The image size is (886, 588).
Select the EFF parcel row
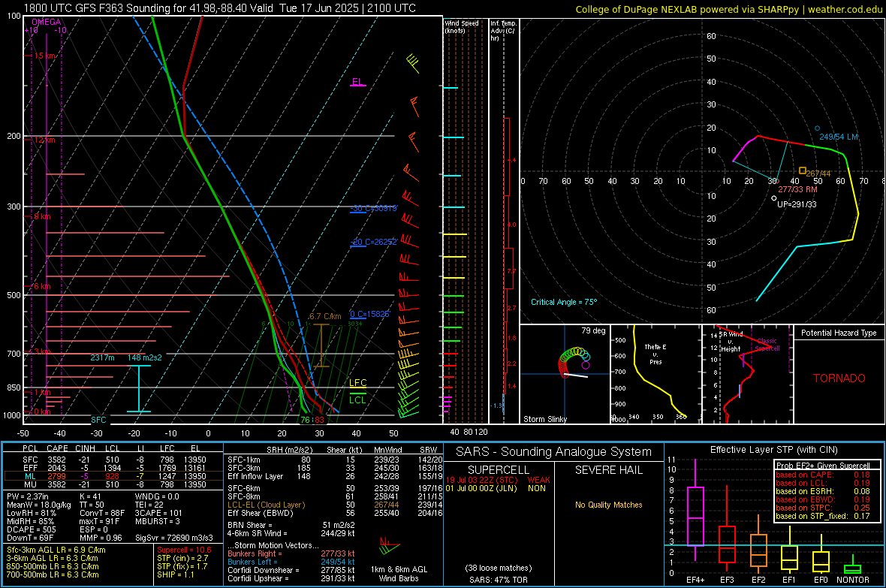point(113,468)
